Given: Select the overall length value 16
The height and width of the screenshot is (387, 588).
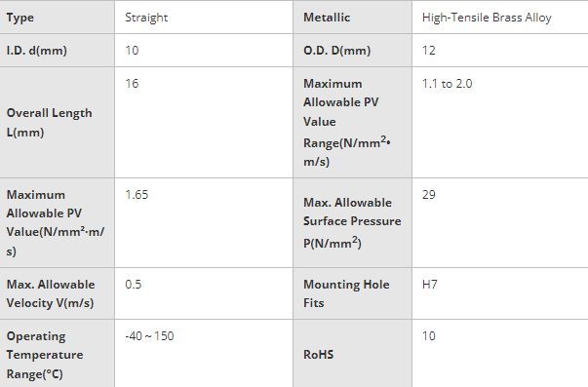Looking at the screenshot, I should pyautogui.click(x=132, y=83).
